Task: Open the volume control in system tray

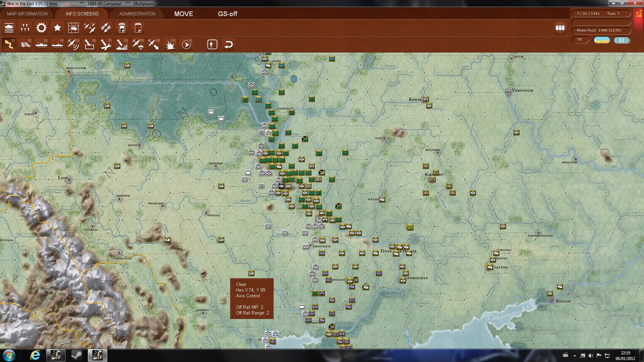Action: [591, 356]
